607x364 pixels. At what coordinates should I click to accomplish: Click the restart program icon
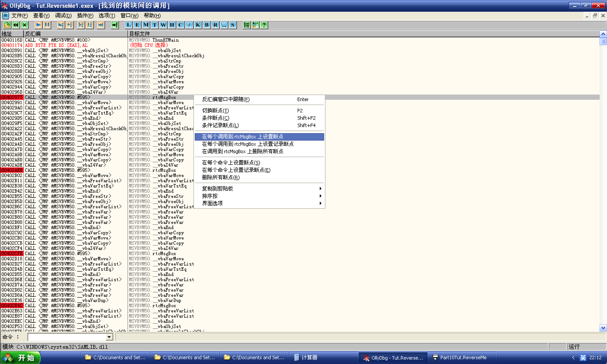pos(16,25)
